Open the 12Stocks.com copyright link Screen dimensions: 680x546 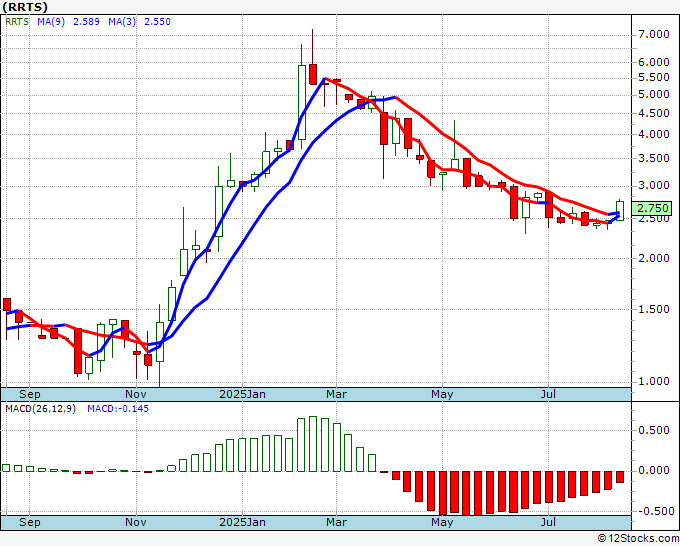coord(638,538)
